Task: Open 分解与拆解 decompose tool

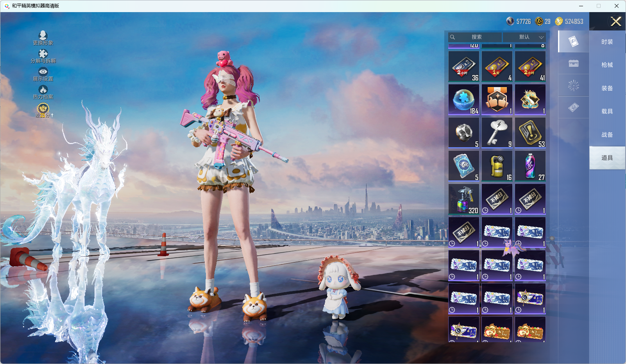Action: [x=43, y=56]
